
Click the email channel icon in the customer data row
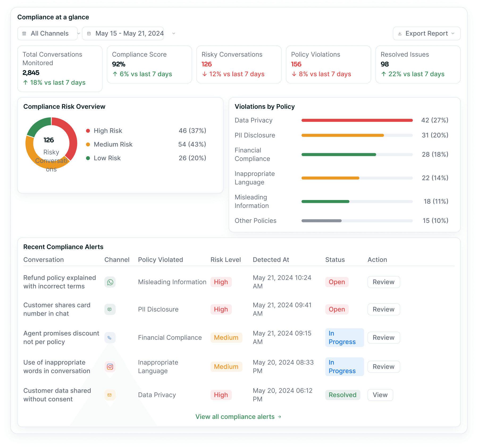[110, 395]
